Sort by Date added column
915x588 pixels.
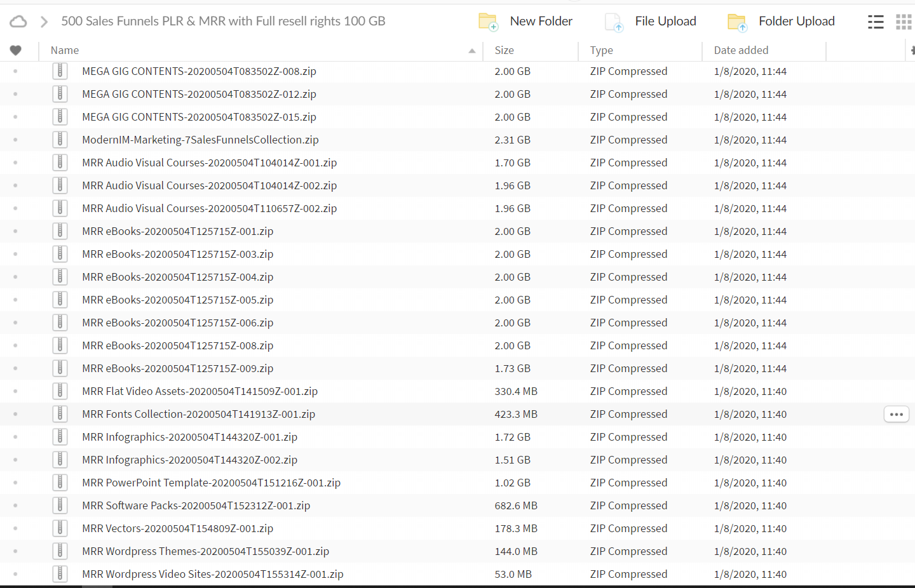[x=741, y=50]
